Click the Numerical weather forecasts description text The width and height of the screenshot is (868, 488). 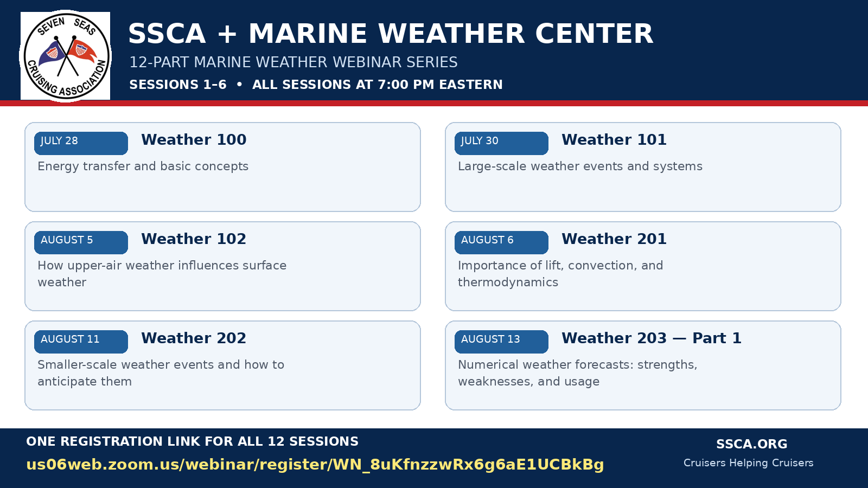click(578, 373)
